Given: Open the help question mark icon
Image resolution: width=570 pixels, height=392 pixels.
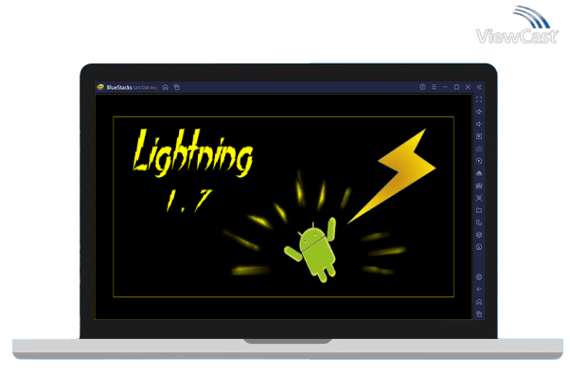Looking at the screenshot, I should [422, 87].
